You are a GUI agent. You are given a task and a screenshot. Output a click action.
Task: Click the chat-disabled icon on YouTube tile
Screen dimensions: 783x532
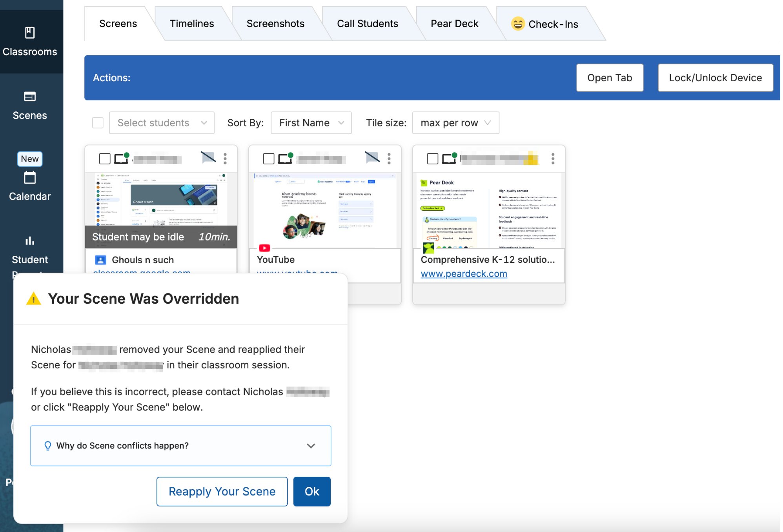click(372, 158)
